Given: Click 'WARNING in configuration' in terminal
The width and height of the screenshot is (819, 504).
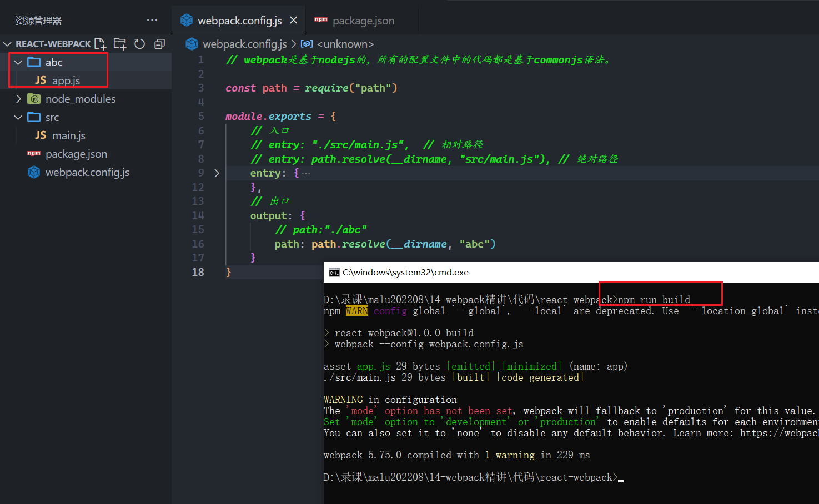Looking at the screenshot, I should tap(390, 400).
